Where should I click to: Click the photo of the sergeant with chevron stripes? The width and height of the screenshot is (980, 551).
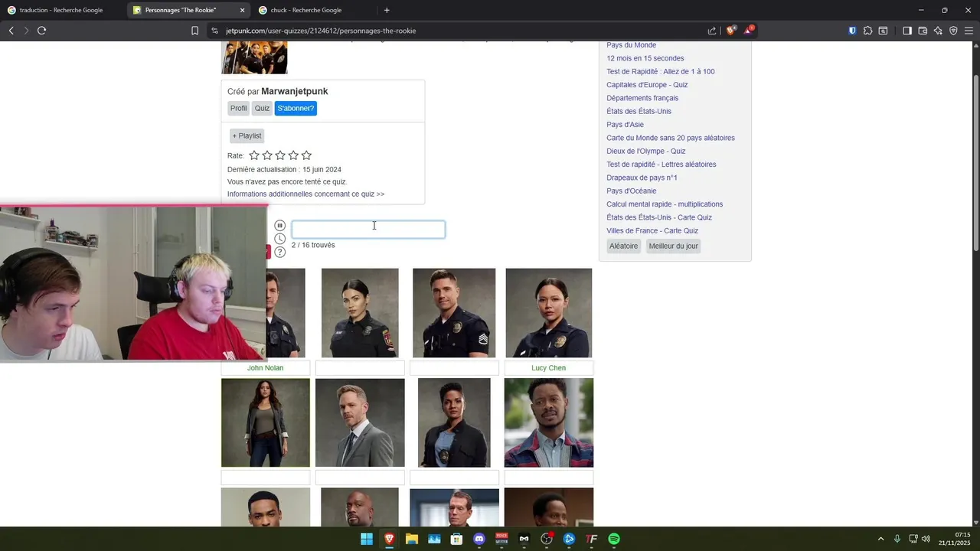454,313
